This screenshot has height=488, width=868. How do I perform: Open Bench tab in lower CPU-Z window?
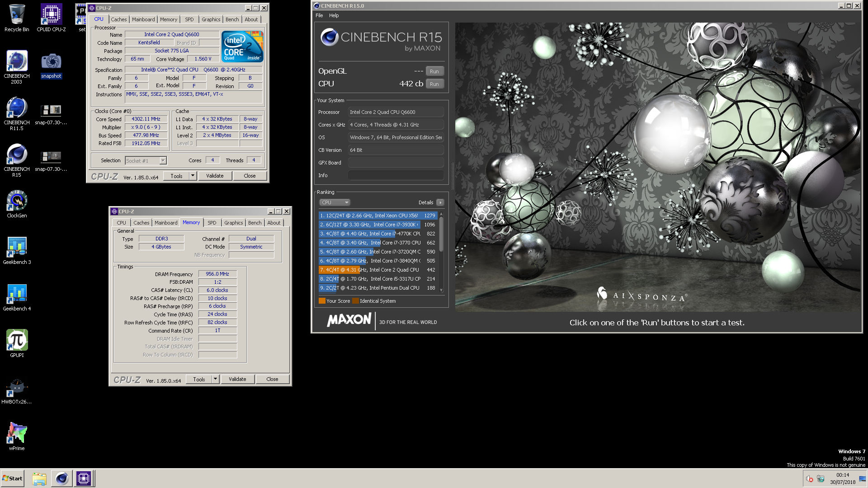255,223
